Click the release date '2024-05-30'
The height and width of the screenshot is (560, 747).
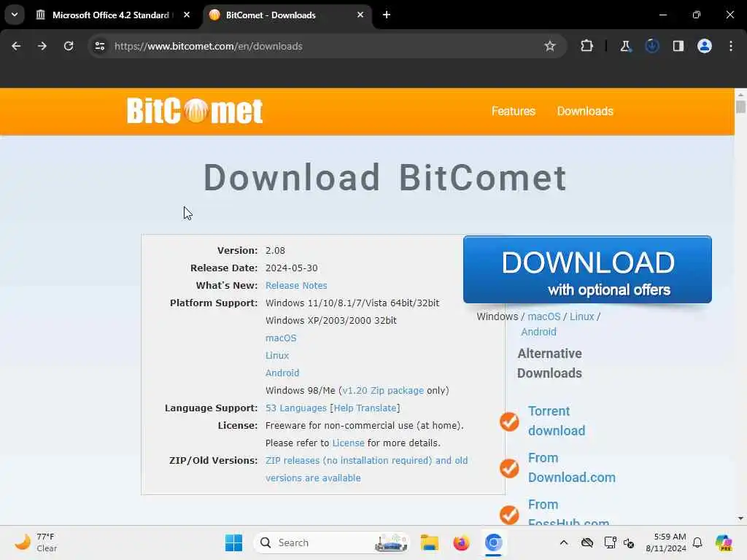(x=292, y=268)
